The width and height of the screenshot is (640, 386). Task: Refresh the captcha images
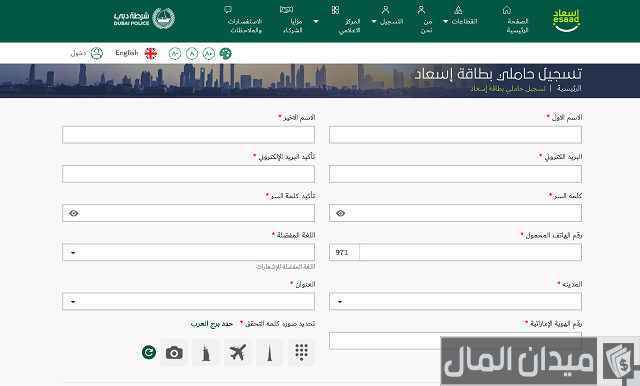(149, 352)
